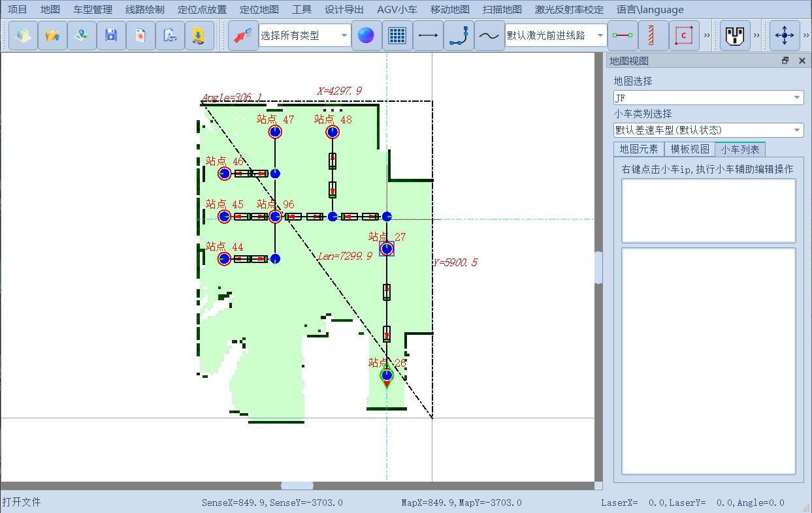The height and width of the screenshot is (513, 812).
Task: Select station 站点 45 on map
Action: click(x=224, y=216)
